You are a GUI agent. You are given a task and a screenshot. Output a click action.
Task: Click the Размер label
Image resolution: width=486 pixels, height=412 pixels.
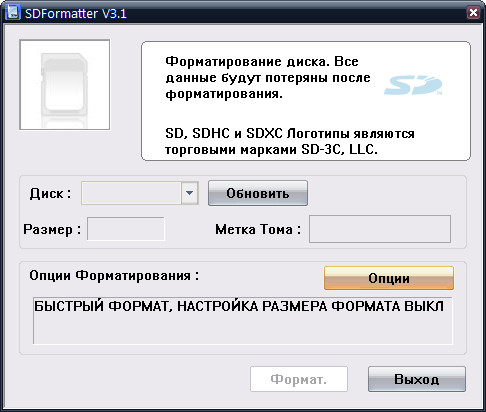click(52, 230)
